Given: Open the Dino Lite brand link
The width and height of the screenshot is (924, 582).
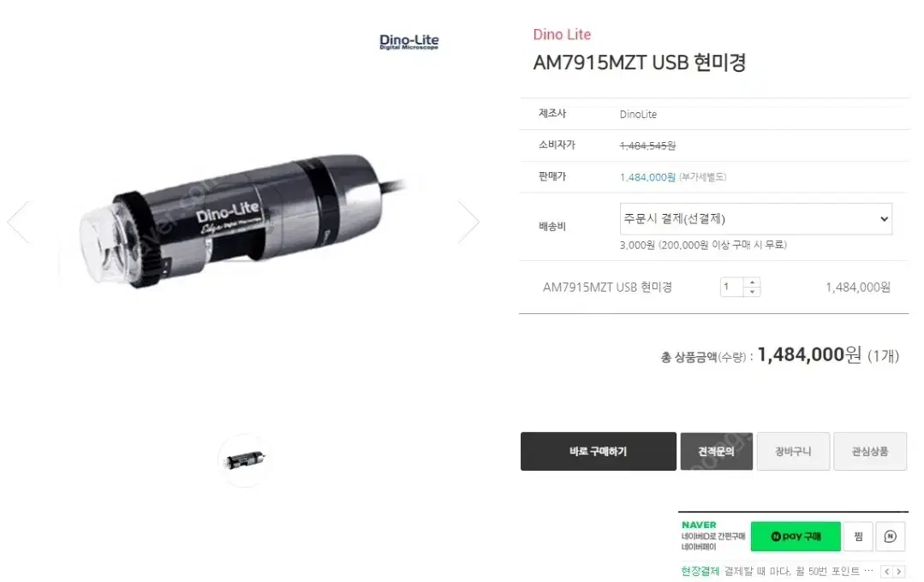Looking at the screenshot, I should pyautogui.click(x=562, y=35).
